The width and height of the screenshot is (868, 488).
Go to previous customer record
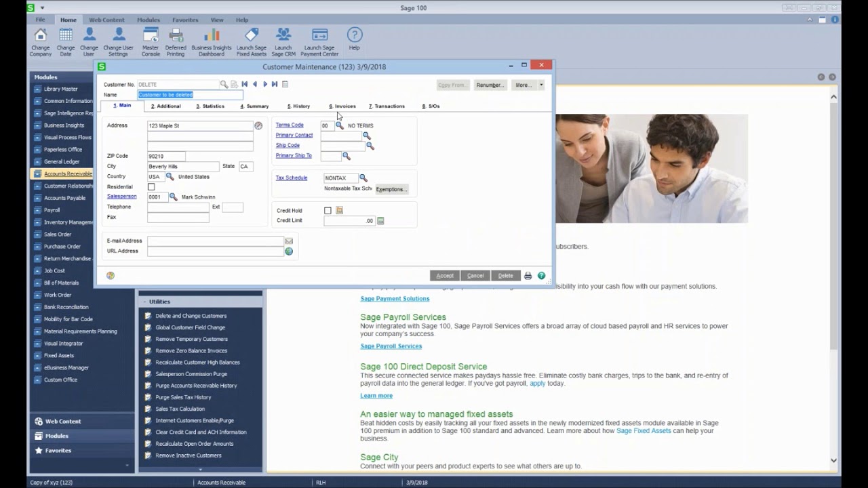(x=255, y=84)
